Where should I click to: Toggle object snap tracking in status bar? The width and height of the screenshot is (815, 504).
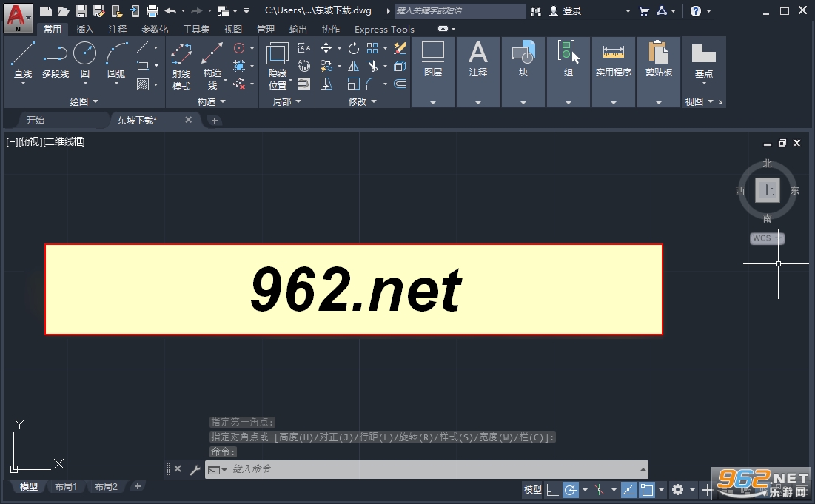coord(629,489)
